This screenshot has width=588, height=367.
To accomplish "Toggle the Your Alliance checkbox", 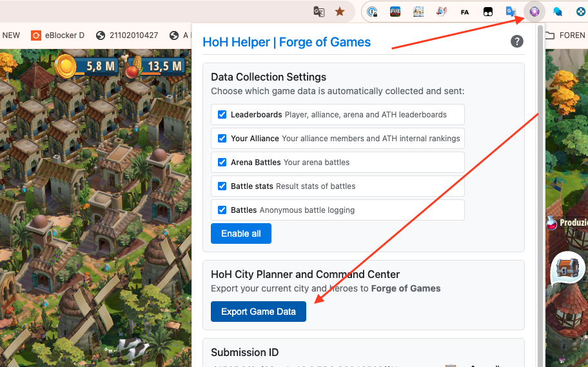I will 222,139.
